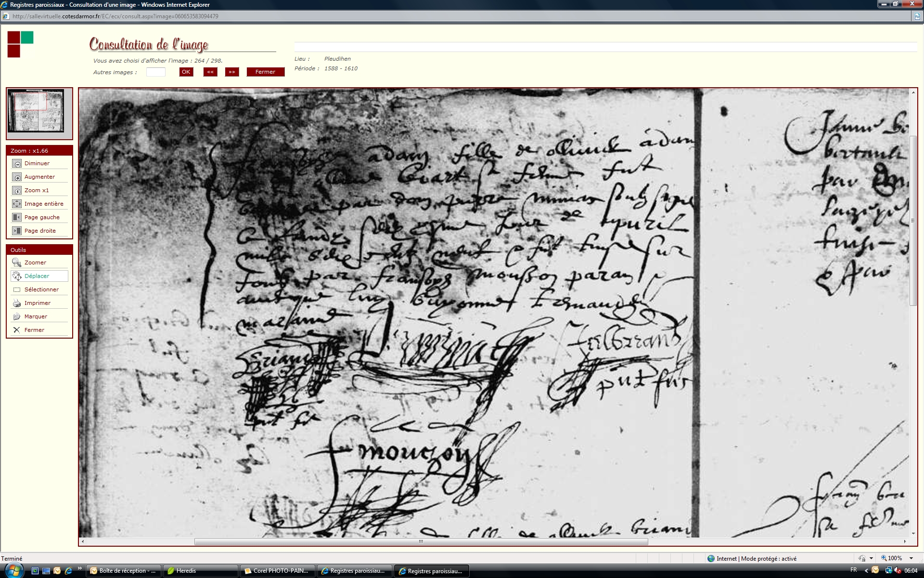Screen dimensions: 924x578
Task: Click the page overview thumbnail
Action: click(36, 110)
